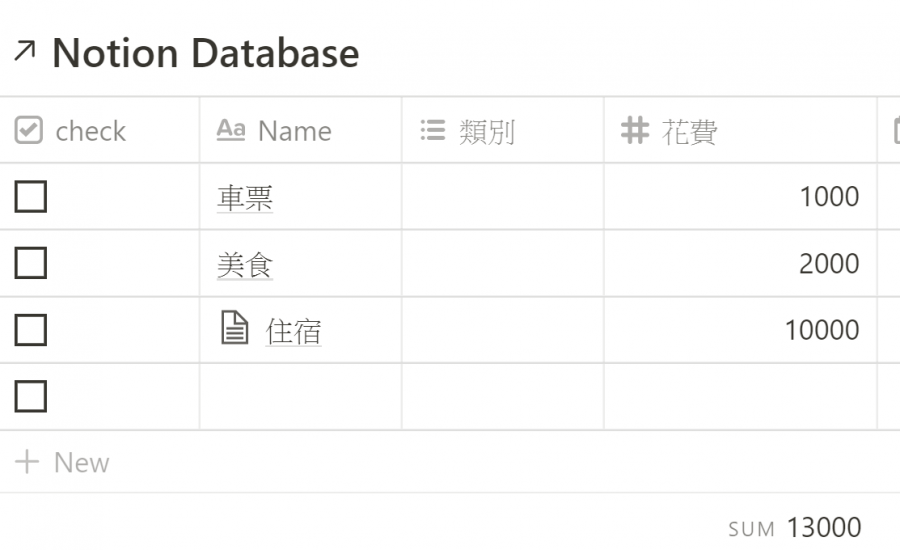Viewport: 900px width, 550px height.
Task: Click the hash icon in 花費 header
Action: tap(635, 130)
